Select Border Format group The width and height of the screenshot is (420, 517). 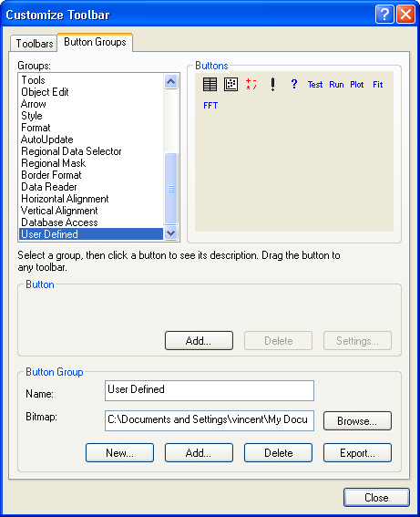pyautogui.click(x=91, y=175)
